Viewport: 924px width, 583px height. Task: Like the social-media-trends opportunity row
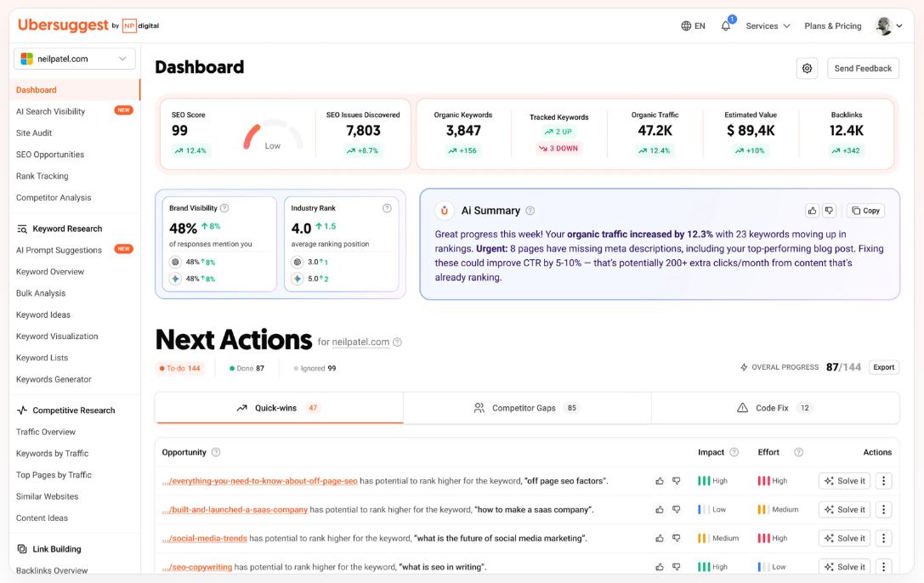tap(660, 538)
